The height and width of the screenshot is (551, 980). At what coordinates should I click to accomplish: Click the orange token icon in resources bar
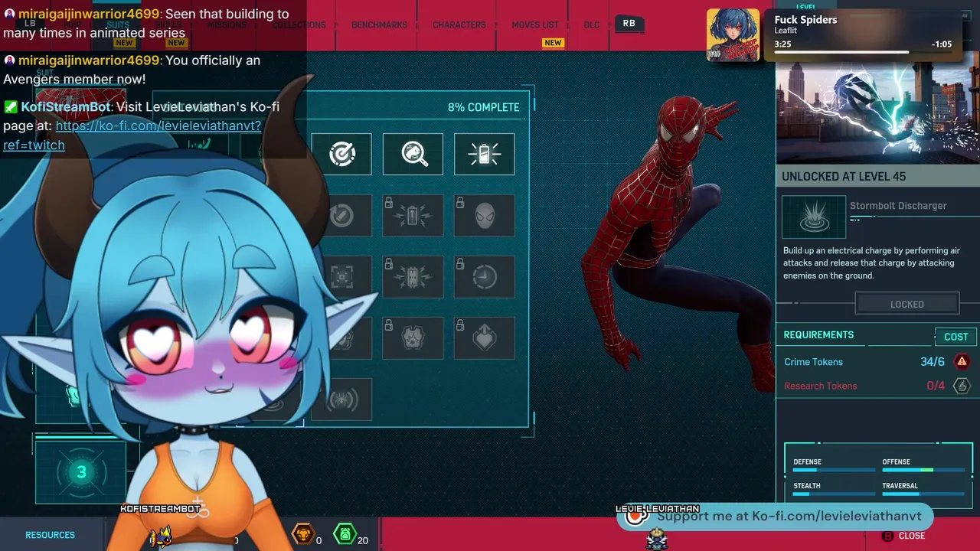(x=304, y=533)
